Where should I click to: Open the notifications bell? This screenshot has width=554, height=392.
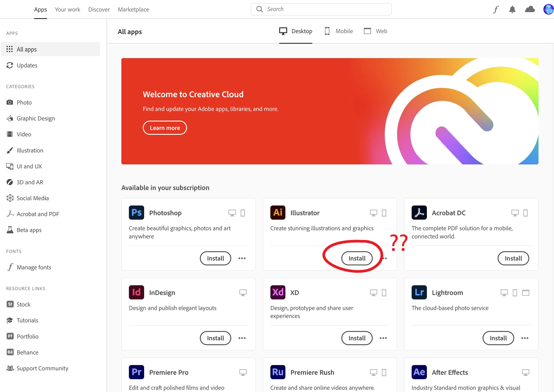pyautogui.click(x=512, y=10)
